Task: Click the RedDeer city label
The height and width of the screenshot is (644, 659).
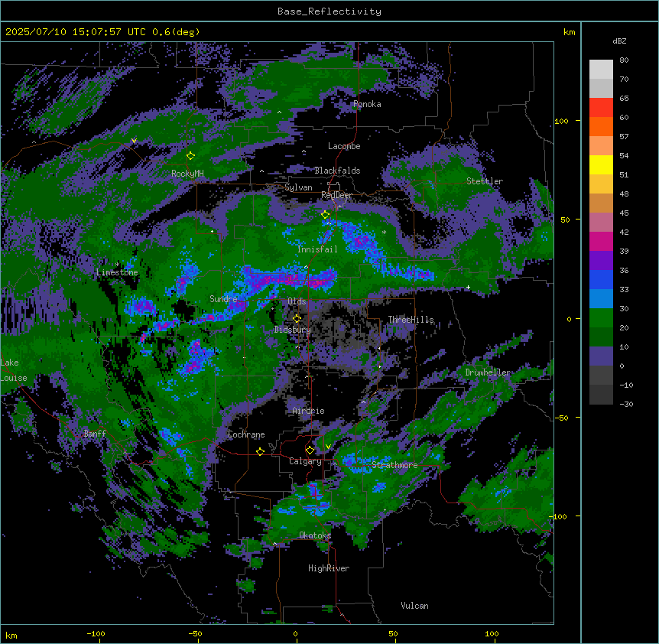Action: [x=336, y=195]
